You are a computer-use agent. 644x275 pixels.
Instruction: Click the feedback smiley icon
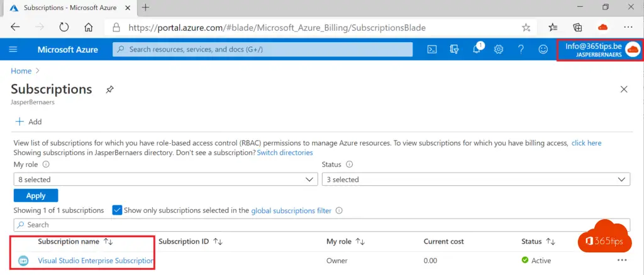[543, 50]
